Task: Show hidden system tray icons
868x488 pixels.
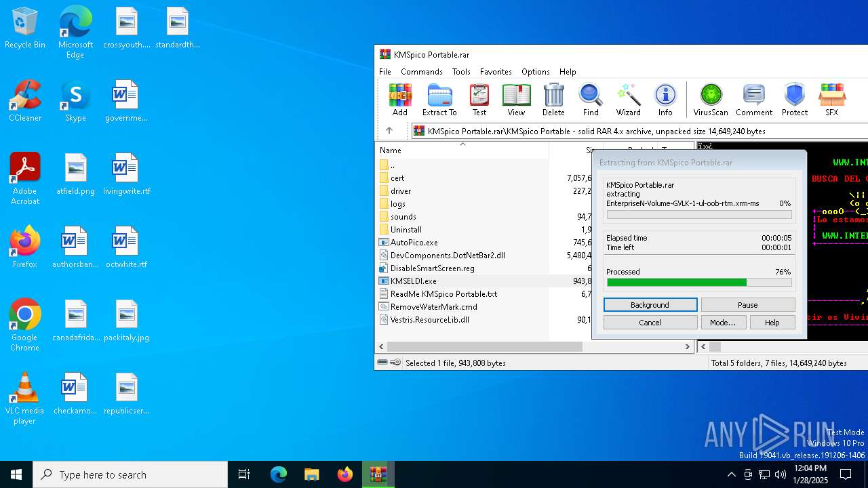Action: coord(731,474)
